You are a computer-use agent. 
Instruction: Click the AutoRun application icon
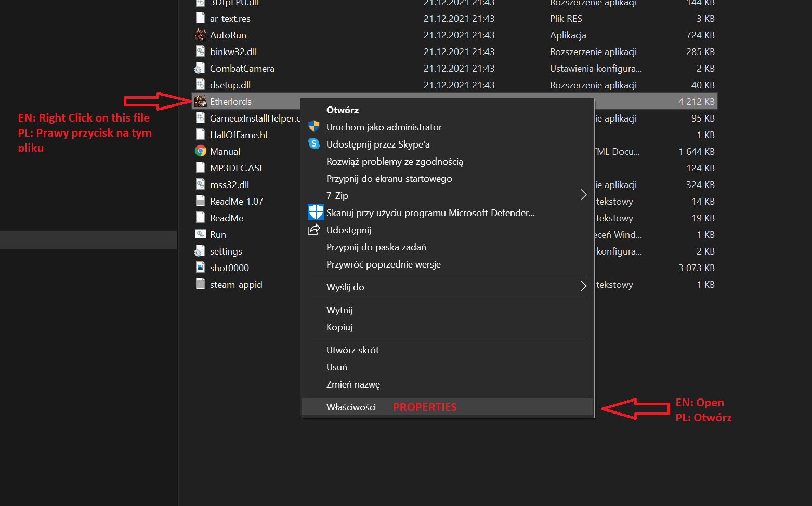click(x=200, y=35)
